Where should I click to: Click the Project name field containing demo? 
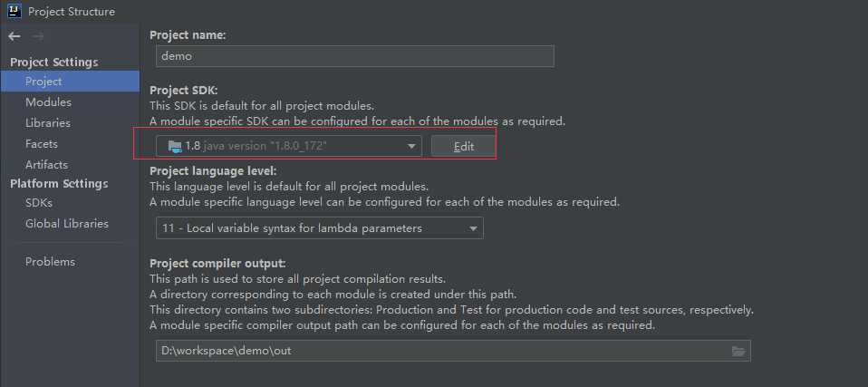[x=355, y=56]
